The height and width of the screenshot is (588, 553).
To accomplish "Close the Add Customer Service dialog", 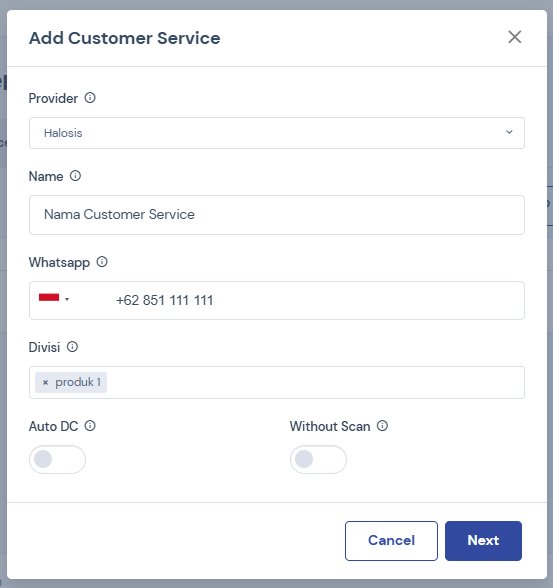I will coord(515,37).
